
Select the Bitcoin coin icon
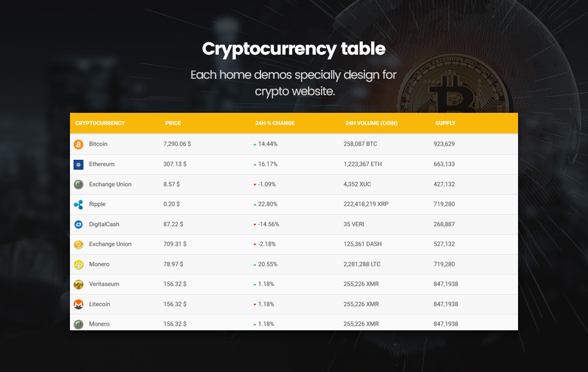(79, 144)
